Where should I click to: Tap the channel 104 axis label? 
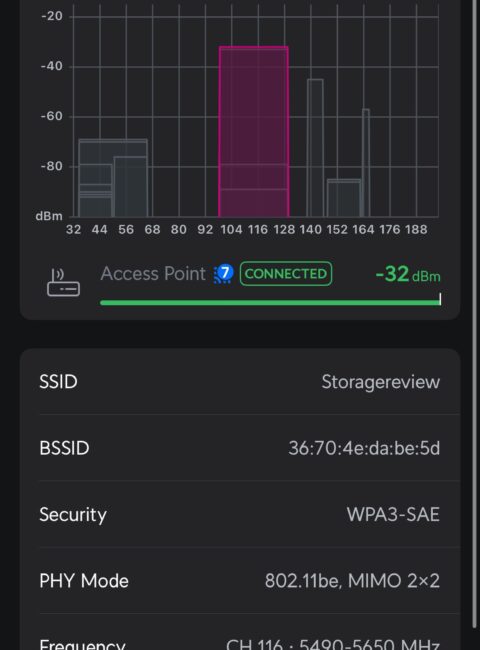pyautogui.click(x=231, y=229)
